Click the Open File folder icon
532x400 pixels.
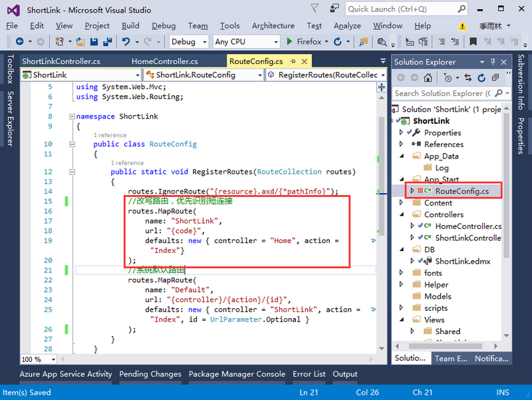pyautogui.click(x=80, y=41)
